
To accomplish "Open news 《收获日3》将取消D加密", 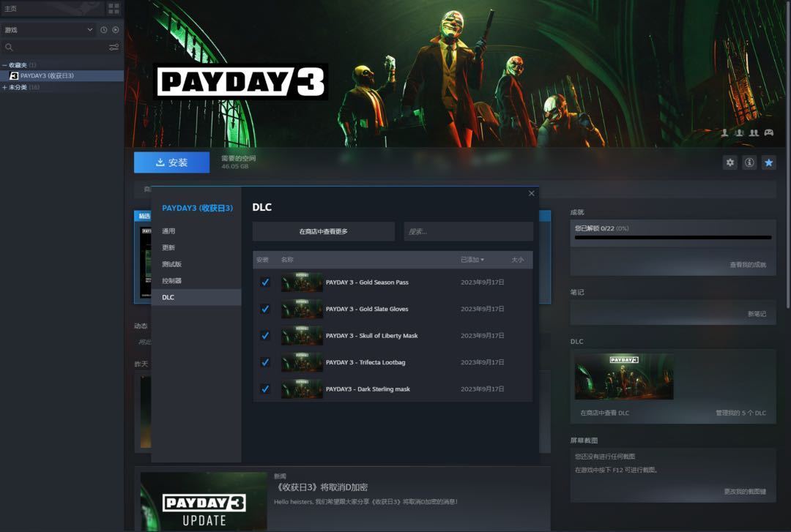I will tap(321, 487).
